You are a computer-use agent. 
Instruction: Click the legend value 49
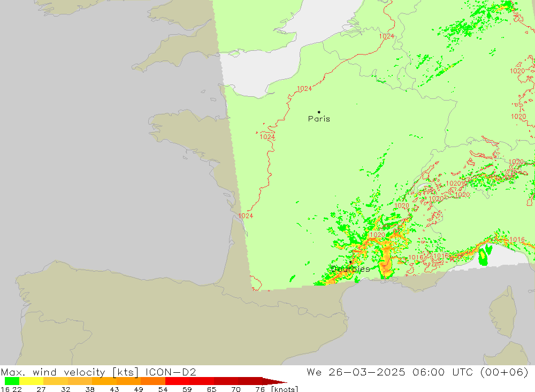coord(139,389)
